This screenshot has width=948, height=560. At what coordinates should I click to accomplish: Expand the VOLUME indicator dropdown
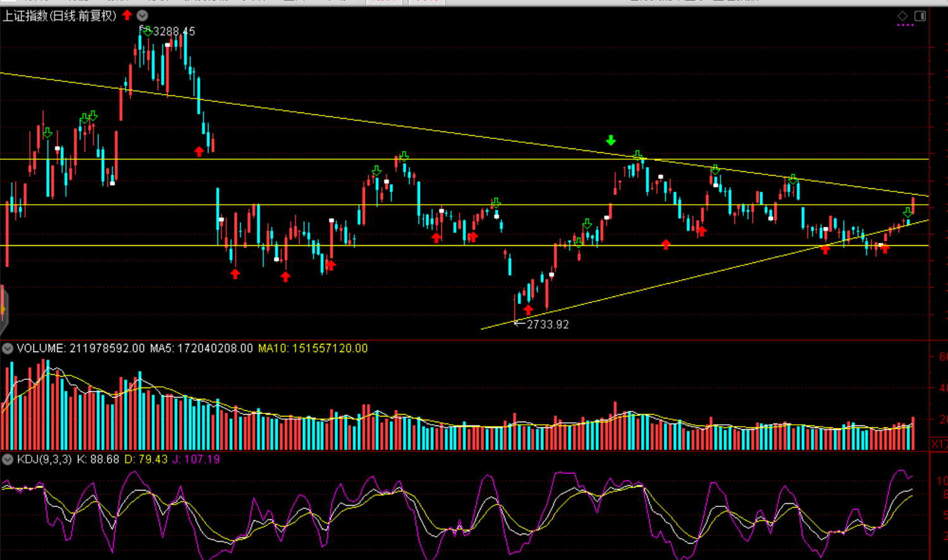[x=8, y=348]
